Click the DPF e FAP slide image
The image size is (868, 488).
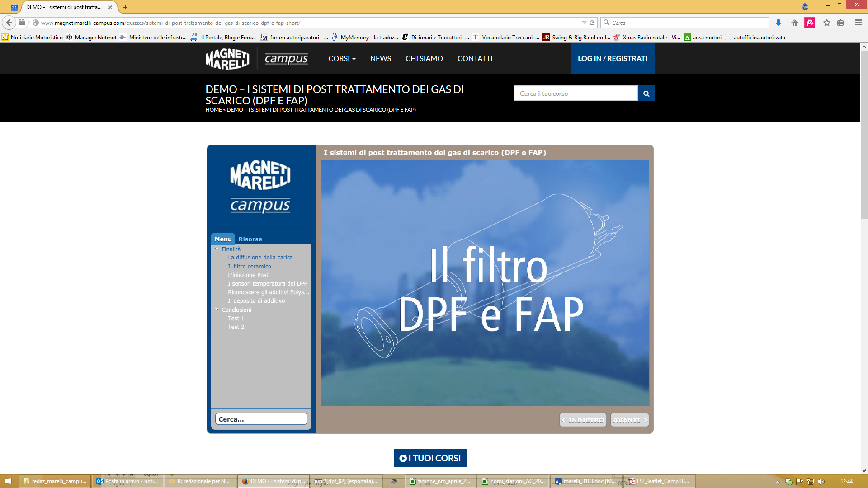coord(485,283)
